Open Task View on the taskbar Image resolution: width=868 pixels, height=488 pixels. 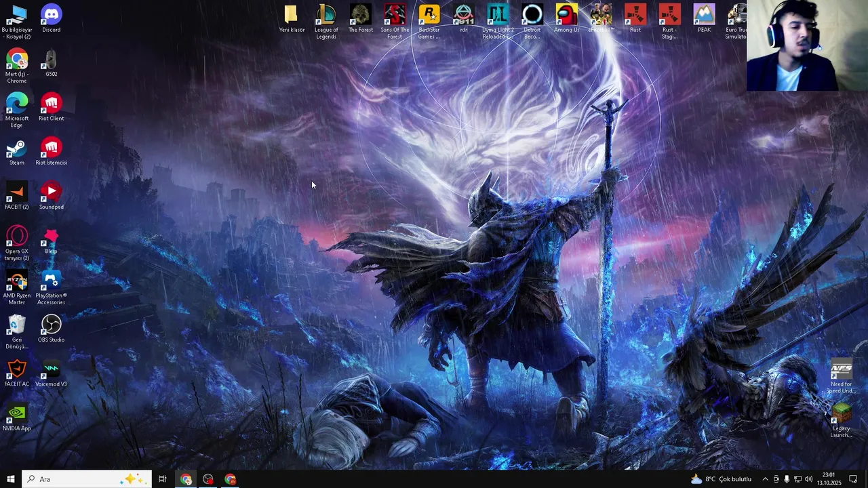(163, 479)
